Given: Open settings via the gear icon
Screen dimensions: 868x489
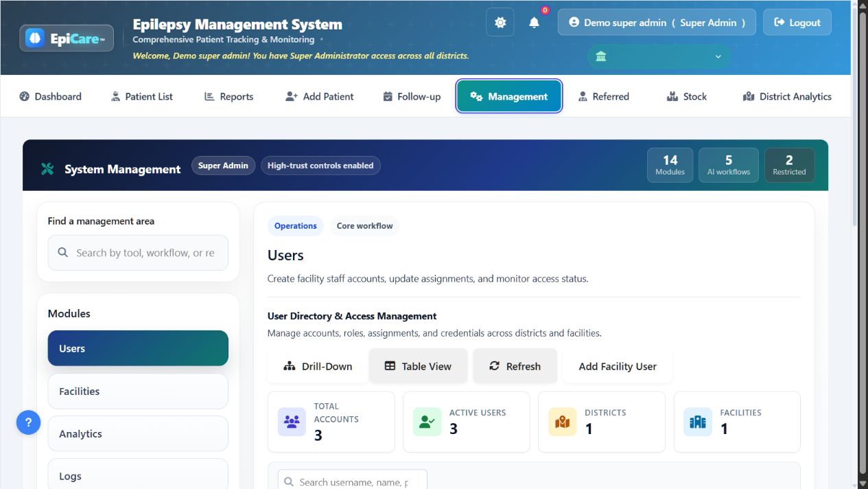Looking at the screenshot, I should click(x=500, y=23).
